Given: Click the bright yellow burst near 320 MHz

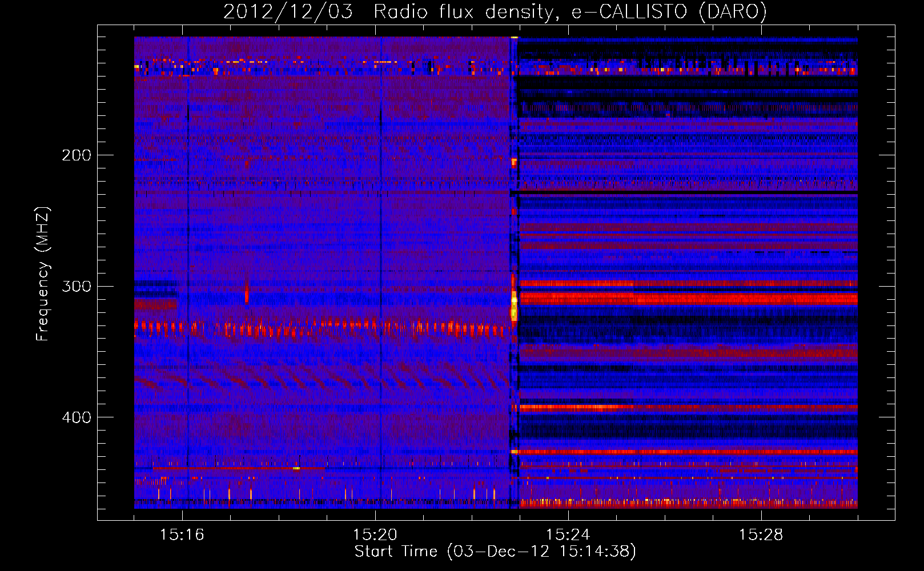Looking at the screenshot, I should pos(514,307).
